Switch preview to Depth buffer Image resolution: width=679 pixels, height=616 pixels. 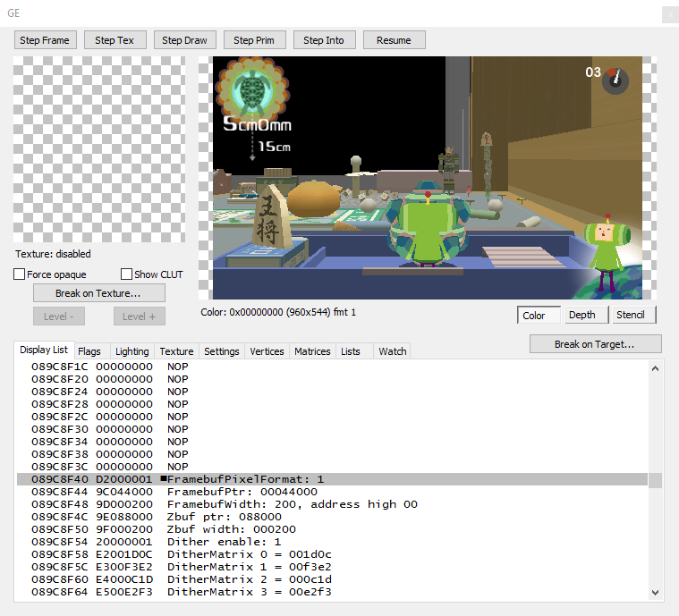click(x=581, y=315)
